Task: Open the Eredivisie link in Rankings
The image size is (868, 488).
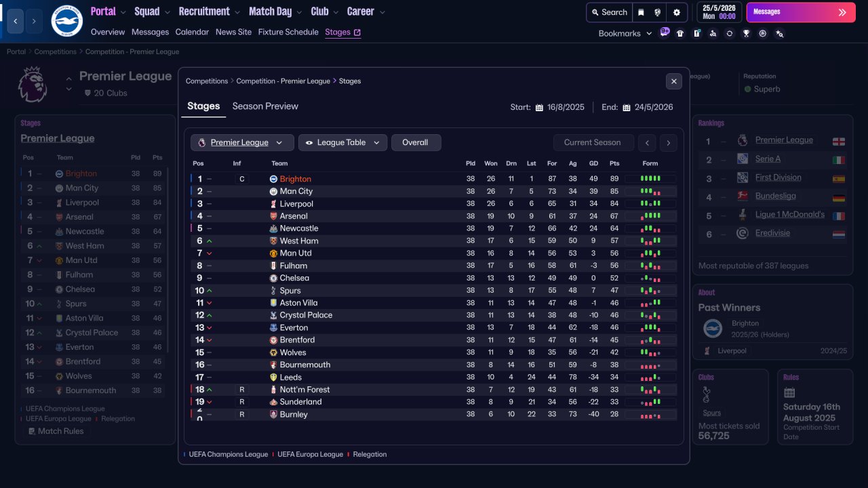Action: click(772, 233)
